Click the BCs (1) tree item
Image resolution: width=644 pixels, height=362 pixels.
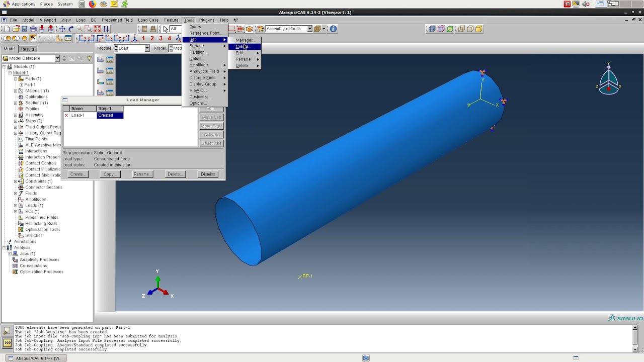click(x=32, y=211)
